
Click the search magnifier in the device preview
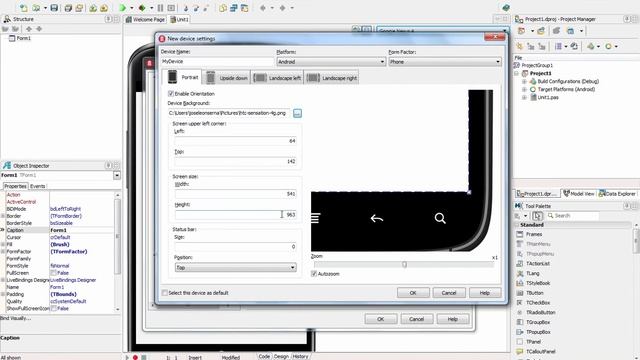pos(440,218)
